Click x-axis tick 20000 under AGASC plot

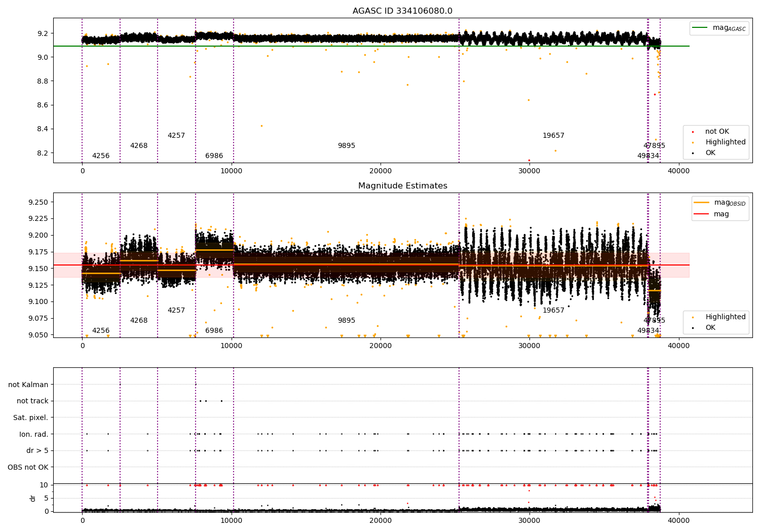point(381,171)
